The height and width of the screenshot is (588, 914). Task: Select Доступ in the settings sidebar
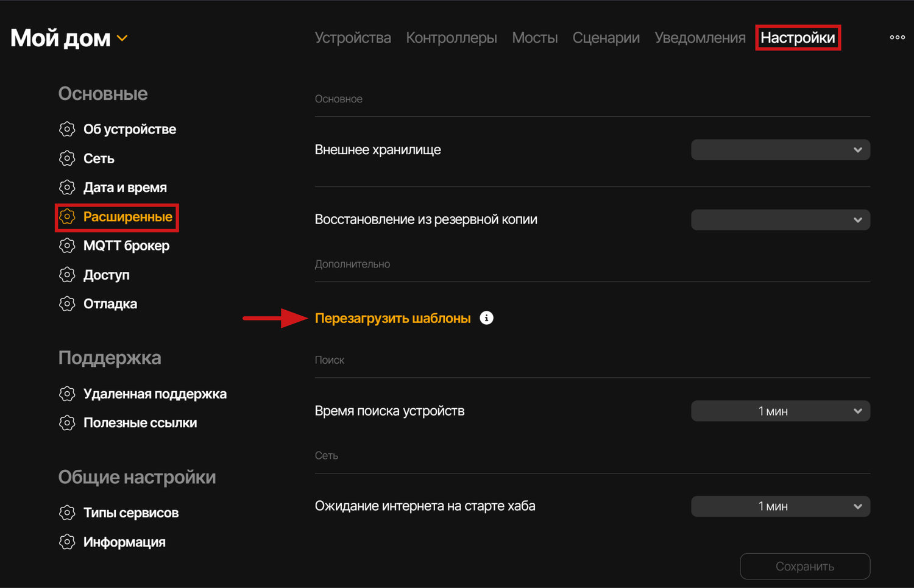click(106, 275)
